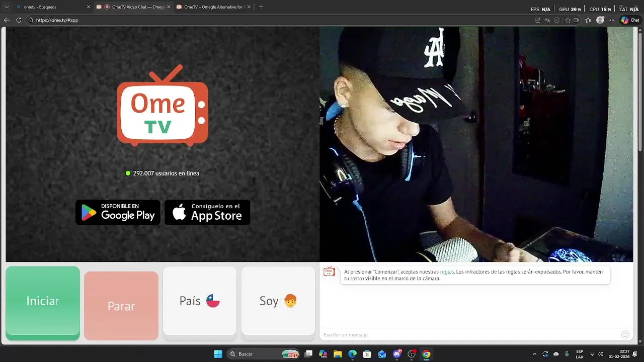Open the volume control in tray
Viewport: 644px width, 362px height.
600,354
